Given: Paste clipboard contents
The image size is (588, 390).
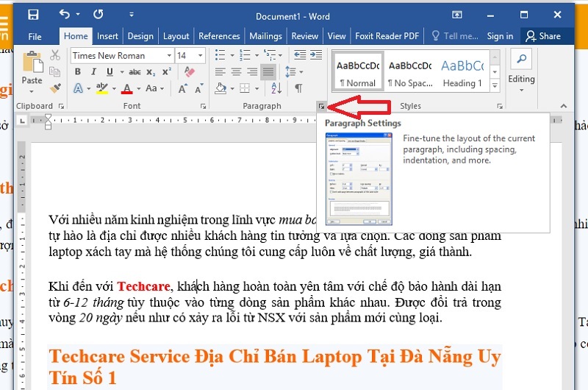Looking at the screenshot, I should click(32, 63).
